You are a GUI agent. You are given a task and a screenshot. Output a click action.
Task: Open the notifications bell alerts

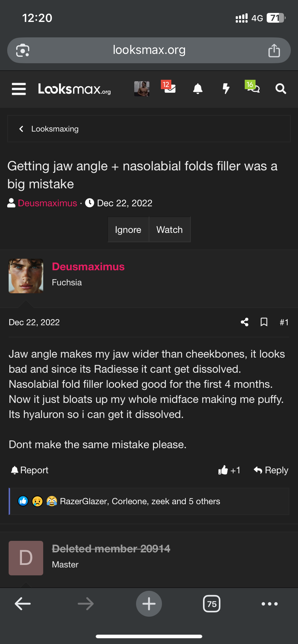click(x=198, y=89)
